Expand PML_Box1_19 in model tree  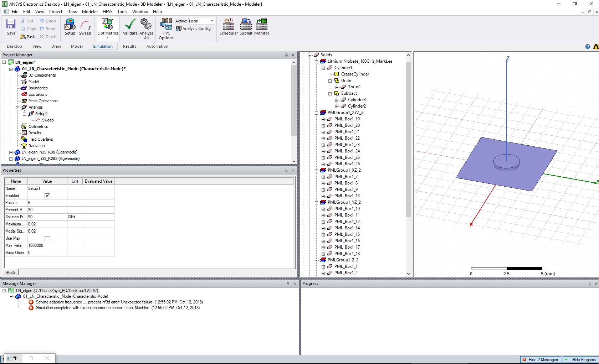[323, 119]
